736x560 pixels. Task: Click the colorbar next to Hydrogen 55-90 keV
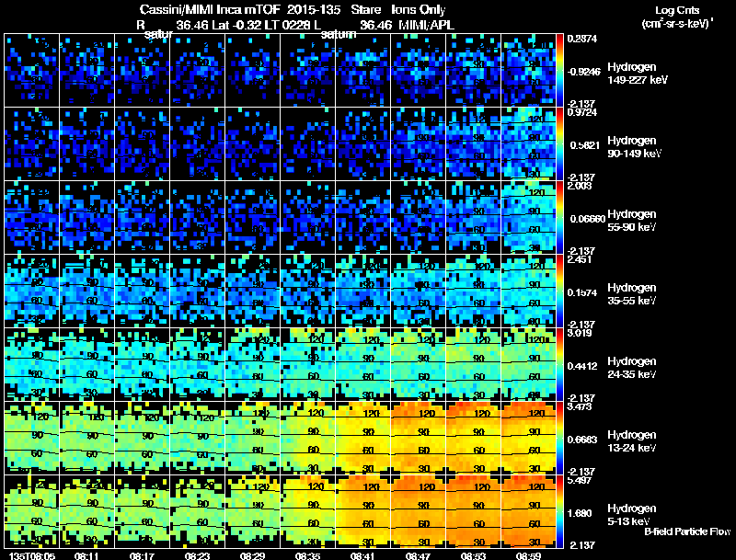[559, 217]
